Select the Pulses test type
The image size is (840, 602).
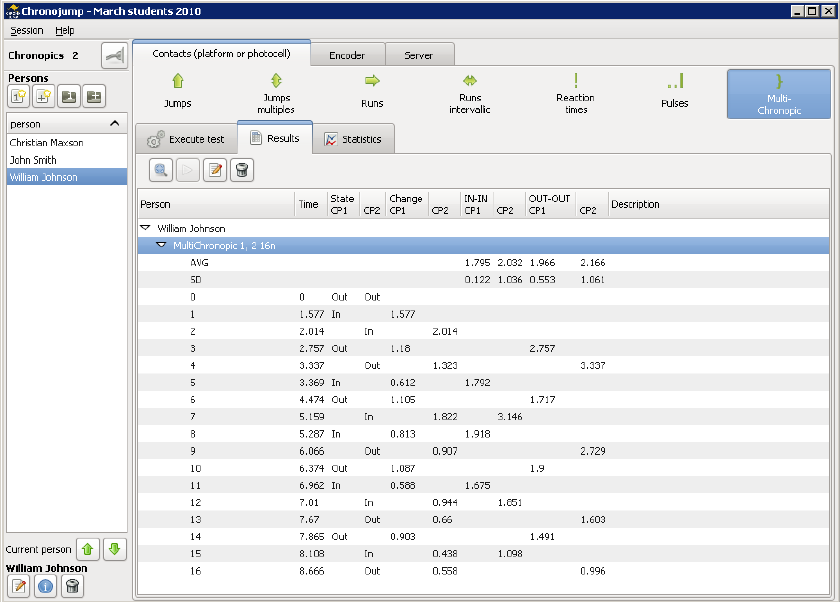(x=675, y=90)
